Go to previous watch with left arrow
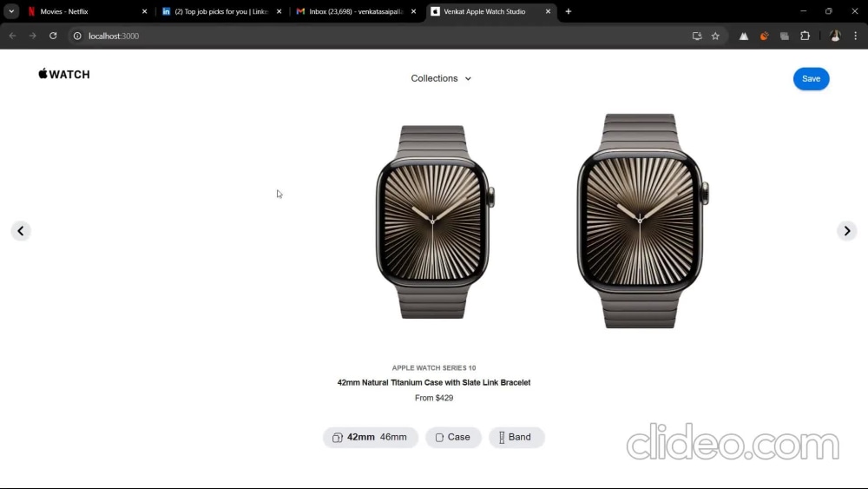 [21, 231]
